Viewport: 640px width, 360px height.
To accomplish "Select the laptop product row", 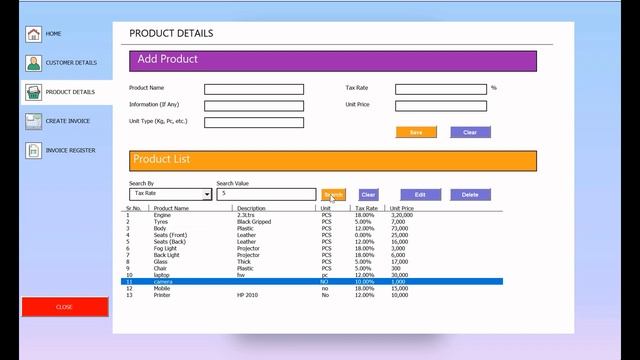I will click(x=312, y=275).
